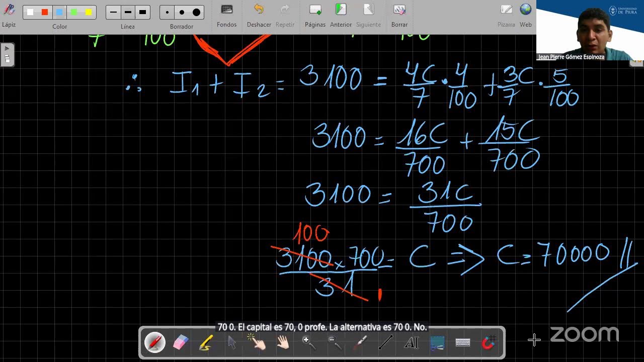Select the pink eraser tool
The height and width of the screenshot is (362, 644).
point(181,343)
